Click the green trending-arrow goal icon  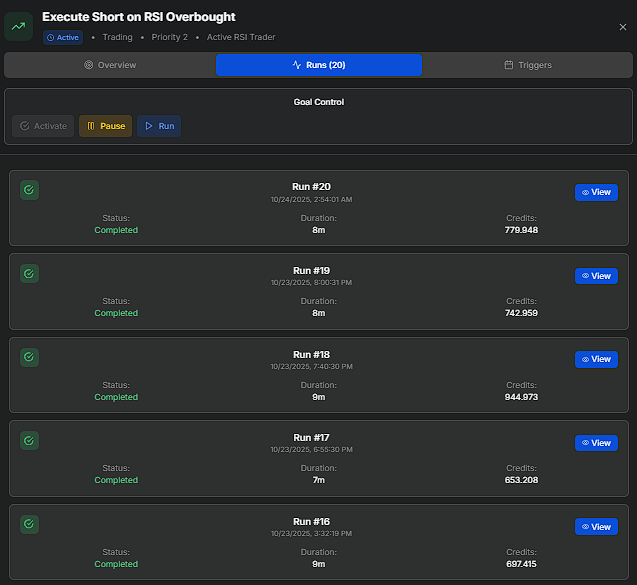point(18,27)
